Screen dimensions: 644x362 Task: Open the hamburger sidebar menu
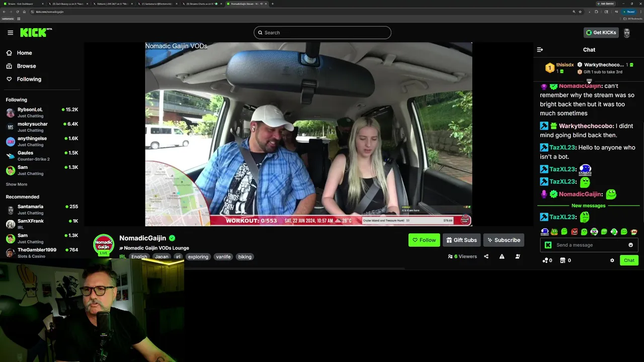[10, 33]
